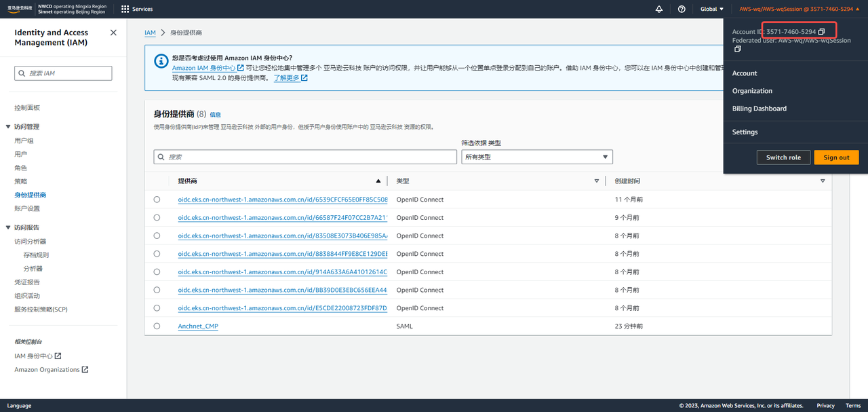Open the Privacy footer link
Image resolution: width=868 pixels, height=412 pixels.
(825, 406)
